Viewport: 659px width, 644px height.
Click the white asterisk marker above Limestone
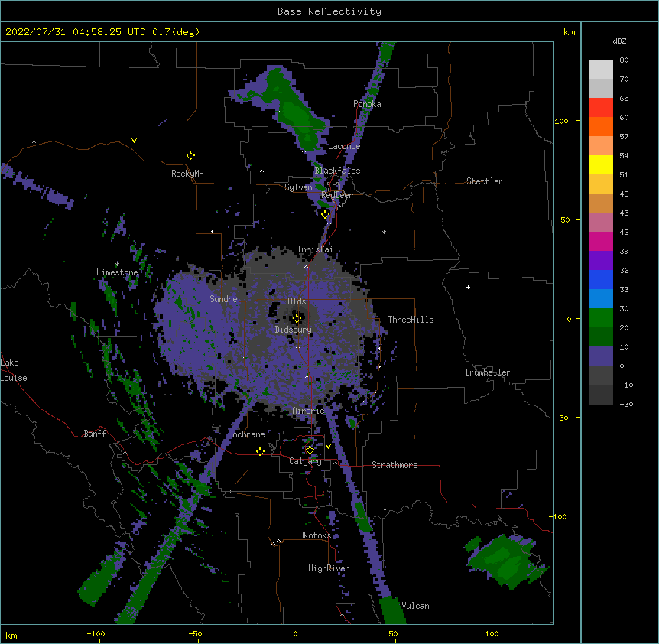tap(117, 265)
